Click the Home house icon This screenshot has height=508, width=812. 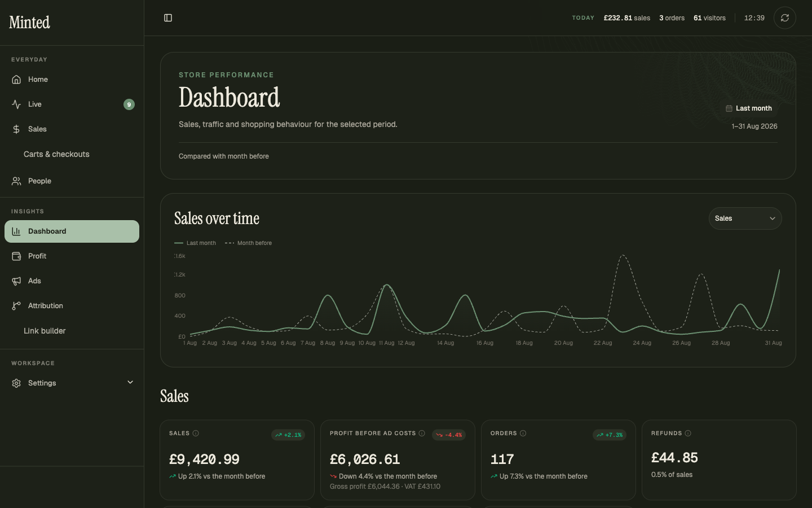[16, 80]
